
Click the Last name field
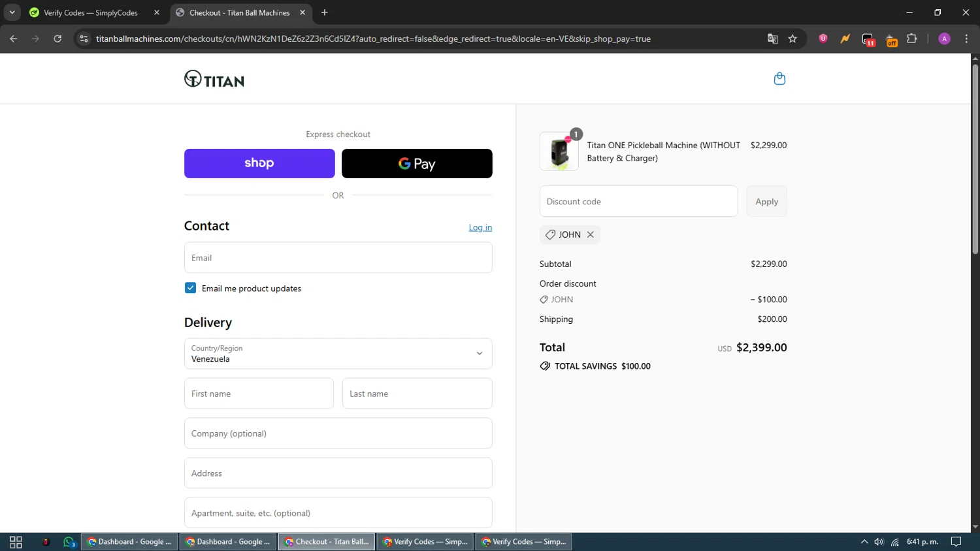417,393
